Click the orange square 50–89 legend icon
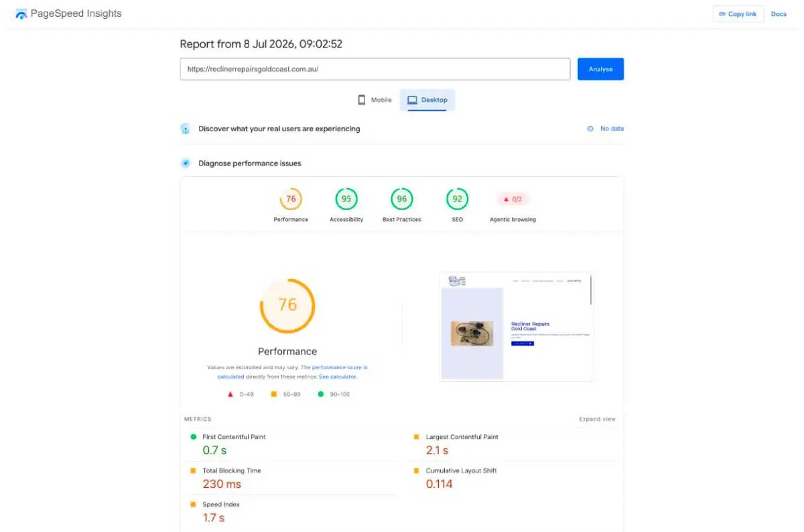804x532 pixels. pyautogui.click(x=273, y=394)
